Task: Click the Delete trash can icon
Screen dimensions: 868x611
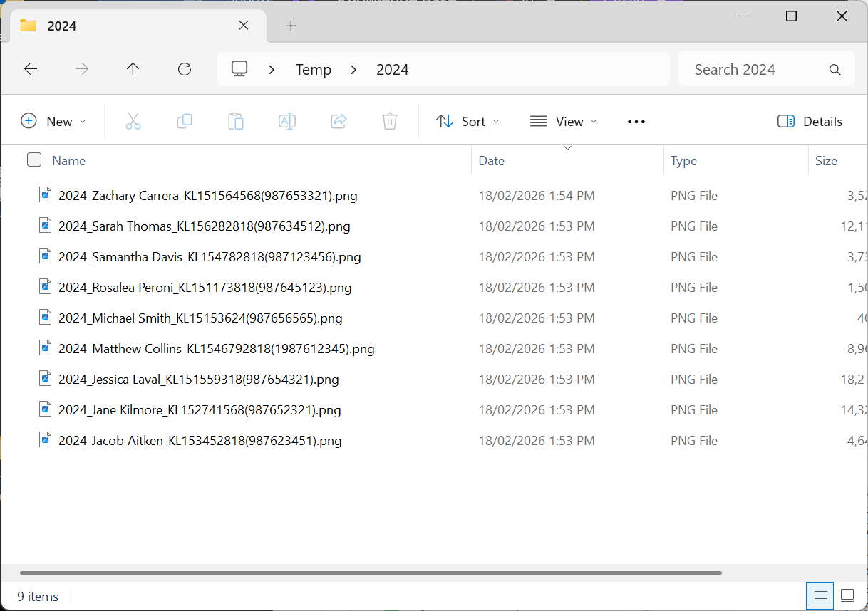Action: (x=390, y=122)
